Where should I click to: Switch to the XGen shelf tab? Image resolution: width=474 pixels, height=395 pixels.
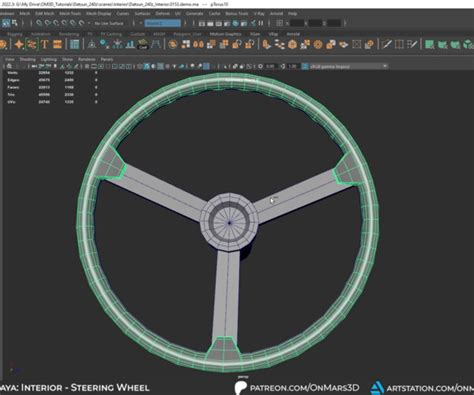pyautogui.click(x=255, y=34)
